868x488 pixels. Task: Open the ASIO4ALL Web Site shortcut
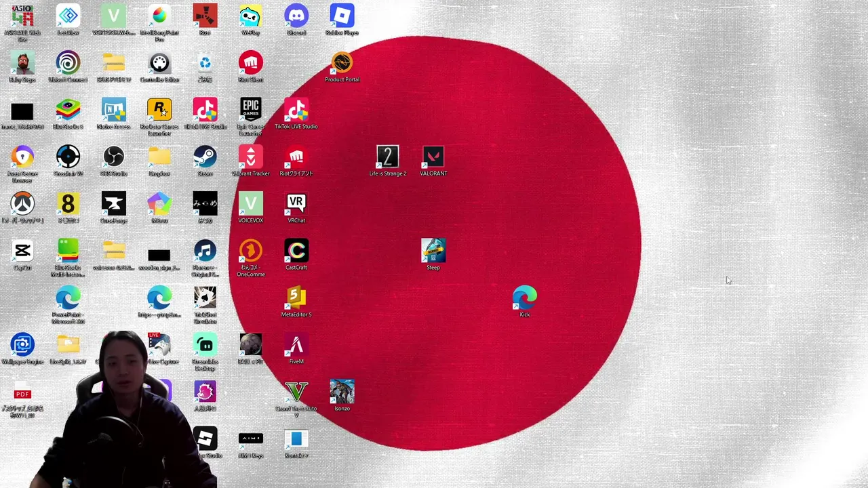[x=22, y=16]
